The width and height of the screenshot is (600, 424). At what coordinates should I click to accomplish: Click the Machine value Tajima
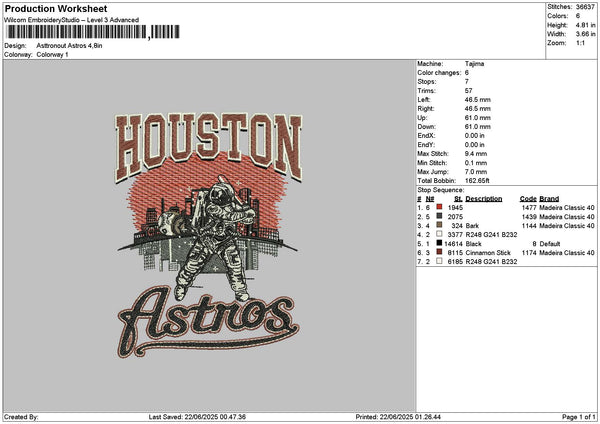[474, 64]
